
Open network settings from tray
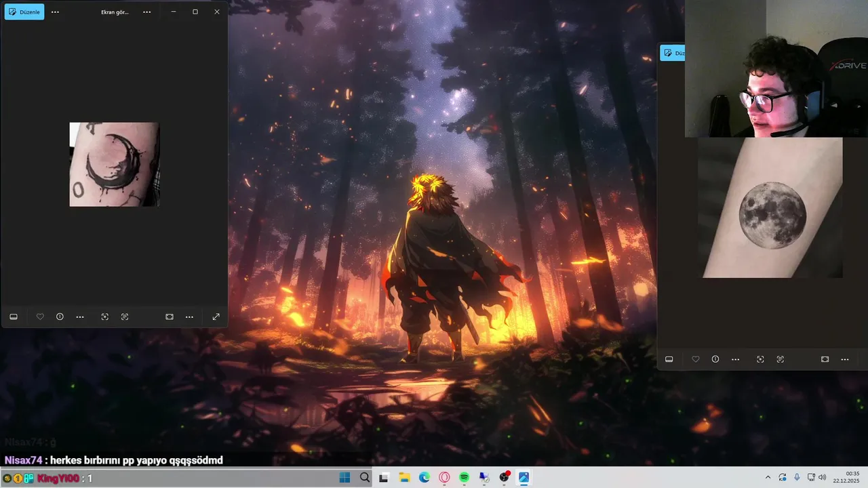(811, 477)
